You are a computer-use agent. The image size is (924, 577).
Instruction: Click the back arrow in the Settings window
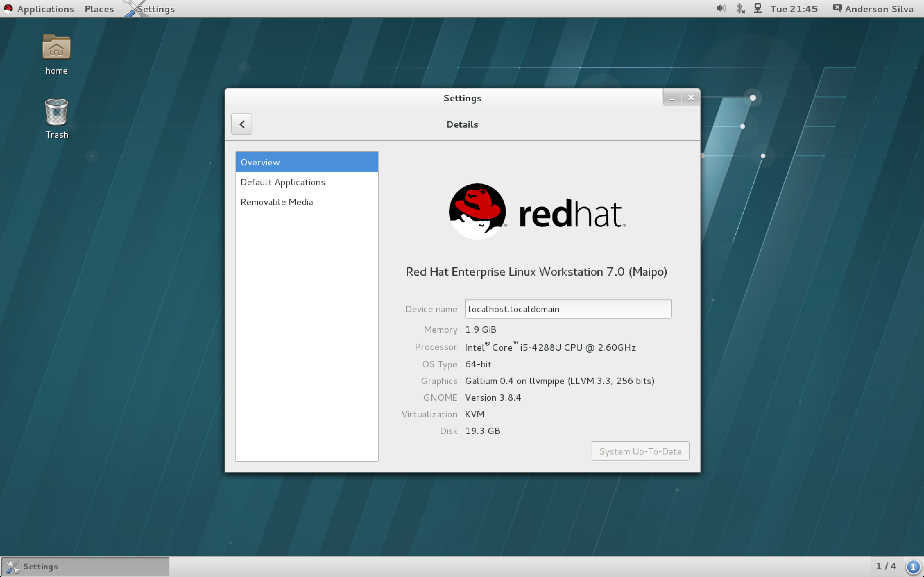click(241, 124)
